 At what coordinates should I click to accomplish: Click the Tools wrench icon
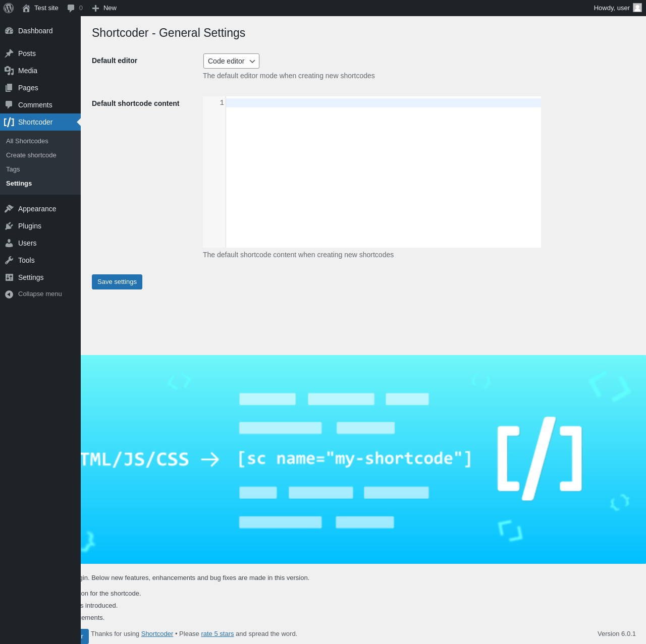pos(9,260)
